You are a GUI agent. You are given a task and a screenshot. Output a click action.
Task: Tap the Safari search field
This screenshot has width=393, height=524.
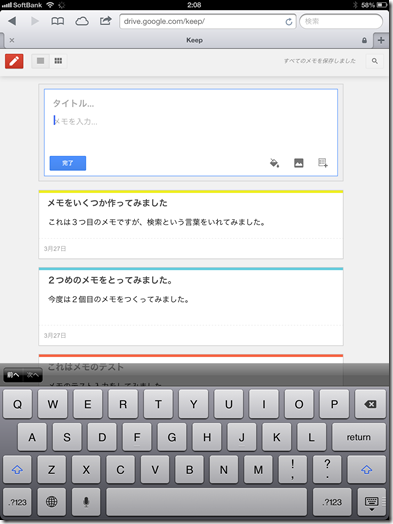click(x=341, y=21)
